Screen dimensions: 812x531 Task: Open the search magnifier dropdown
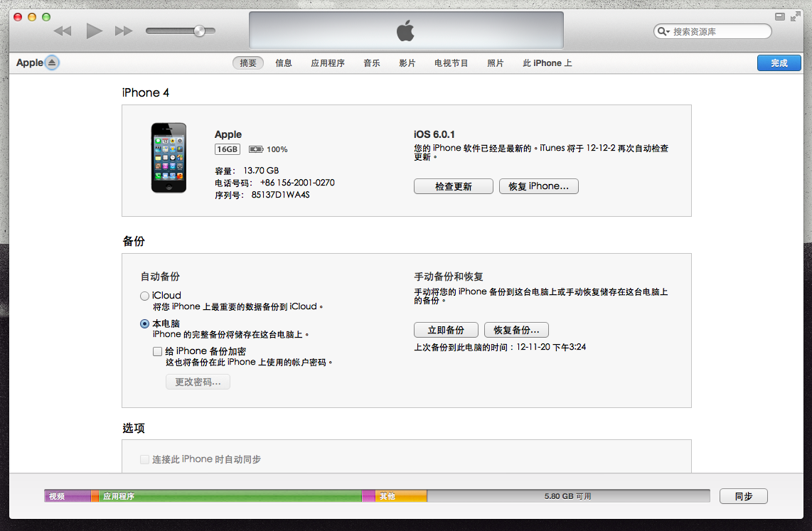(663, 31)
